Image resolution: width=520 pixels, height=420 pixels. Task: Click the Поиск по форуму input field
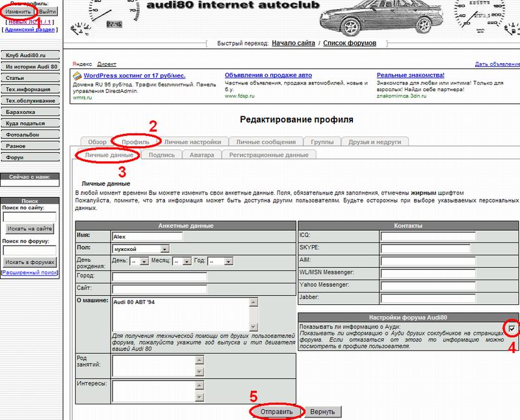[x=29, y=250]
